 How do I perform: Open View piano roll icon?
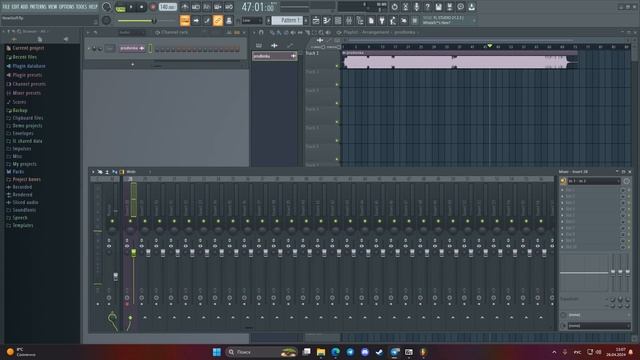point(327,20)
